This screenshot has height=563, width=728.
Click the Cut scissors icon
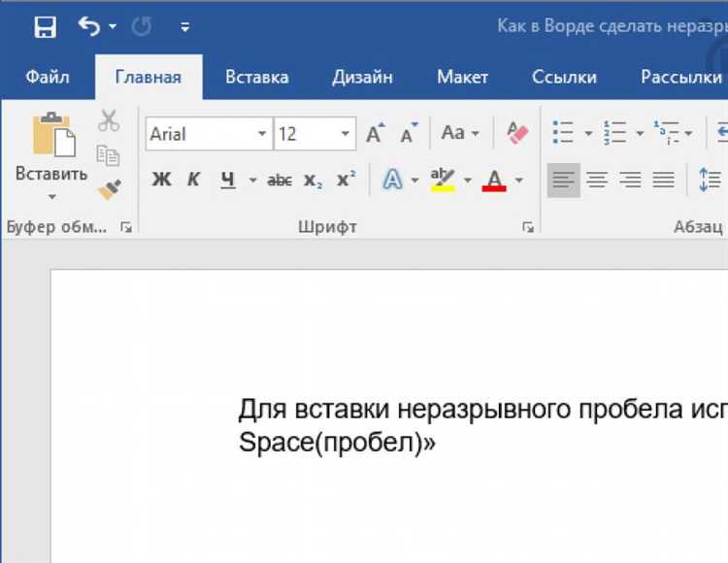tap(108, 120)
